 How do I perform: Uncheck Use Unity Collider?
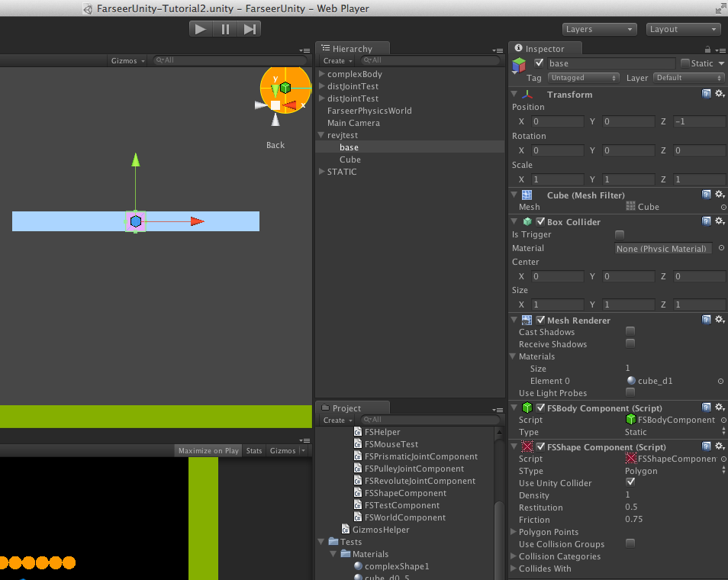coord(630,482)
